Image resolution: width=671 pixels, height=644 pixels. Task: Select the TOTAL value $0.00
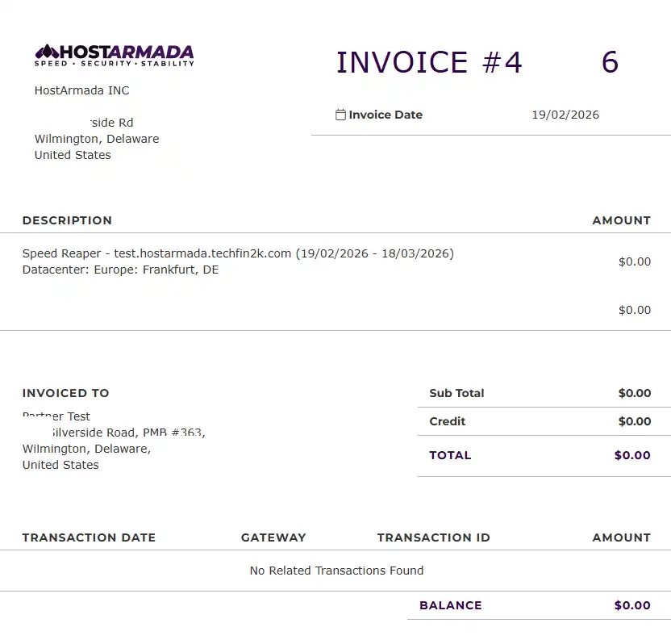[x=632, y=455]
